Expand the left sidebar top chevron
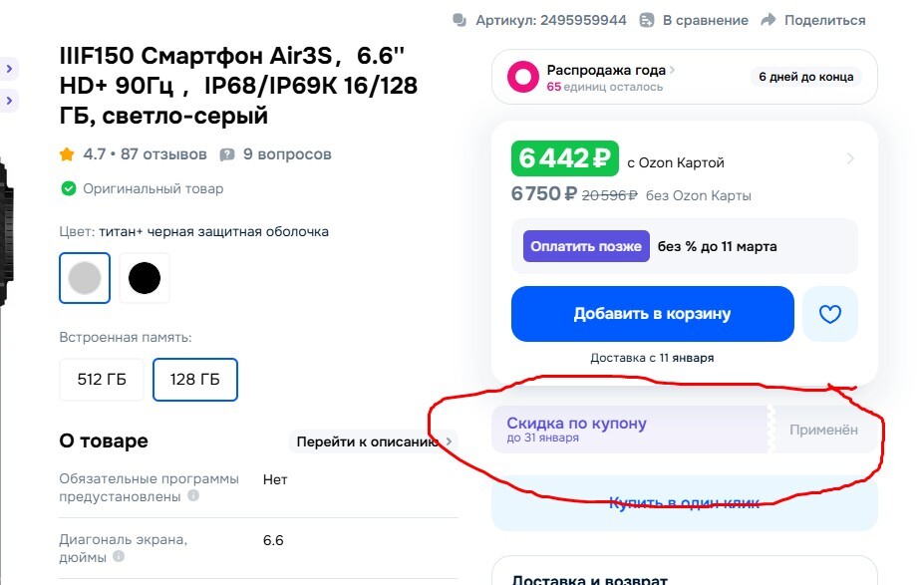This screenshot has width=924, height=585. point(9,69)
